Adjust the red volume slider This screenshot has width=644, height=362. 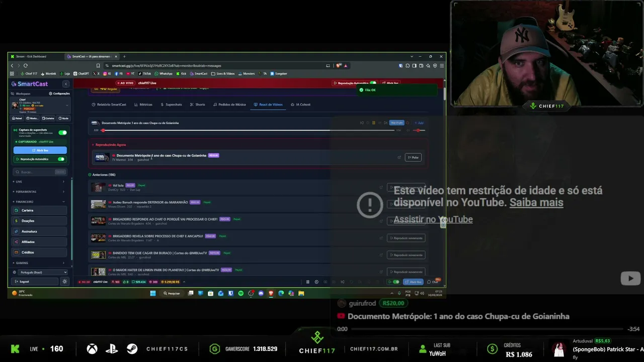(x=419, y=130)
